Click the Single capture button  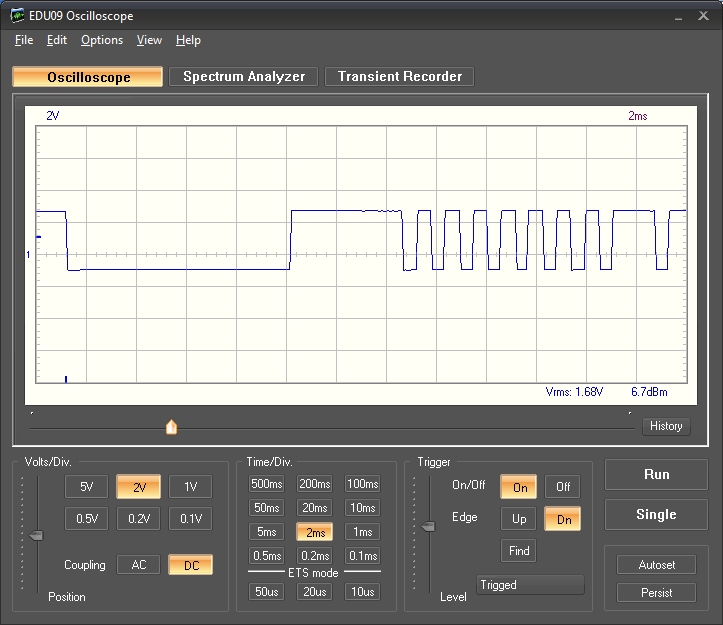[x=656, y=515]
